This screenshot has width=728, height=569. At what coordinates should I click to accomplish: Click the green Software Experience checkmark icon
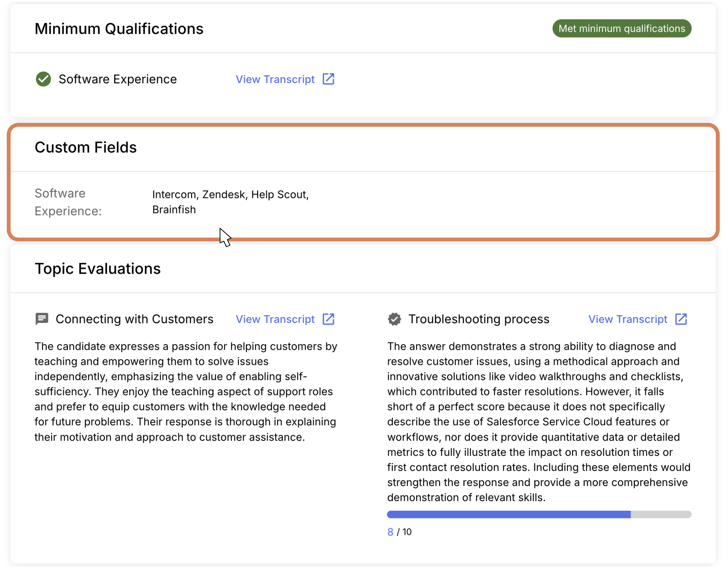point(43,79)
